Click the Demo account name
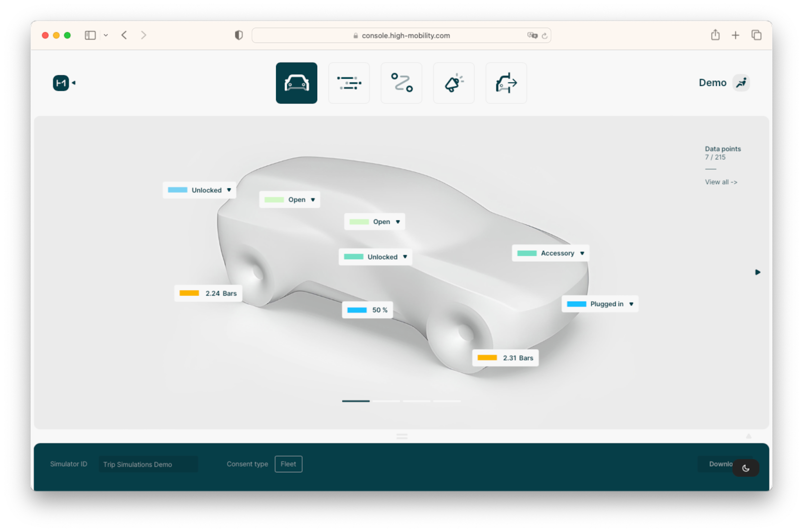The image size is (803, 532). (713, 83)
